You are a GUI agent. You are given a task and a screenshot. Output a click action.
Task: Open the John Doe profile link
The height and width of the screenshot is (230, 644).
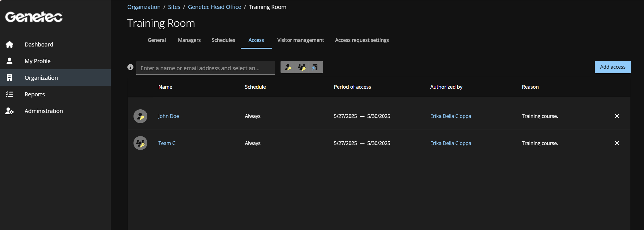(x=168, y=116)
